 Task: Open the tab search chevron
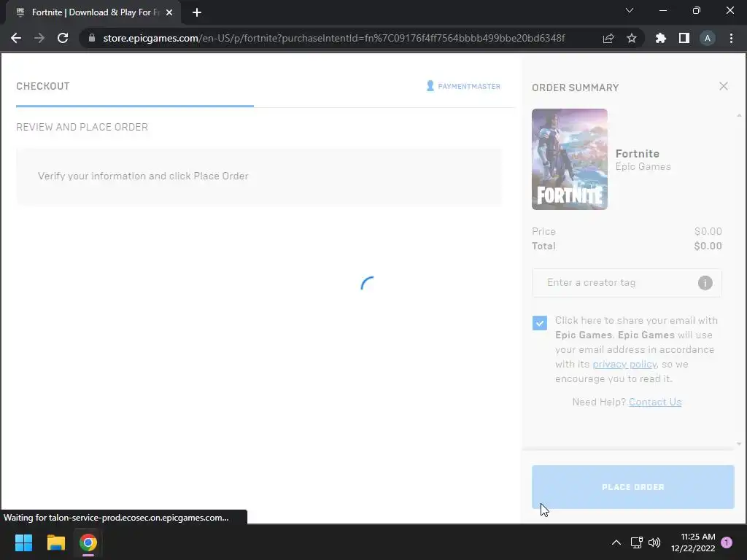tap(630, 10)
